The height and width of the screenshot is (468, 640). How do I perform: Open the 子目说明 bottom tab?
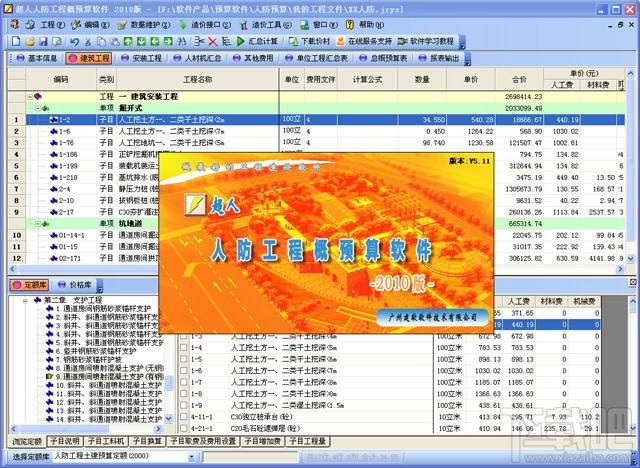[65, 441]
